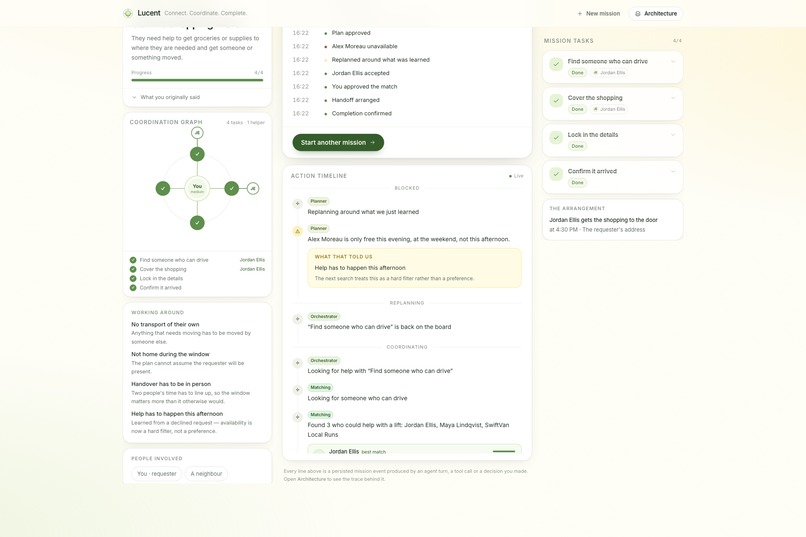Click step icon beside Found 3 who could help
Viewport: 806px width, 537px height.
point(297,417)
